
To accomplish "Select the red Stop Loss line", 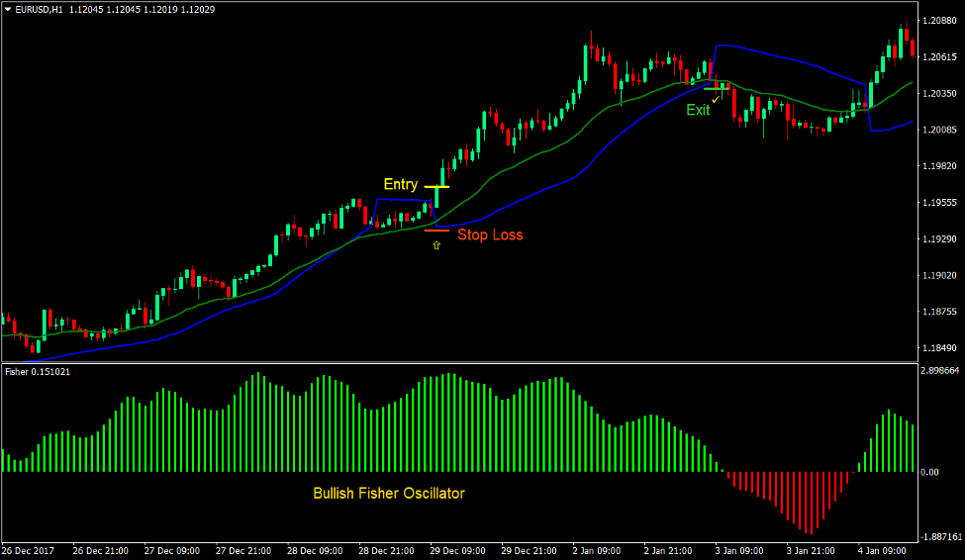I will (436, 231).
